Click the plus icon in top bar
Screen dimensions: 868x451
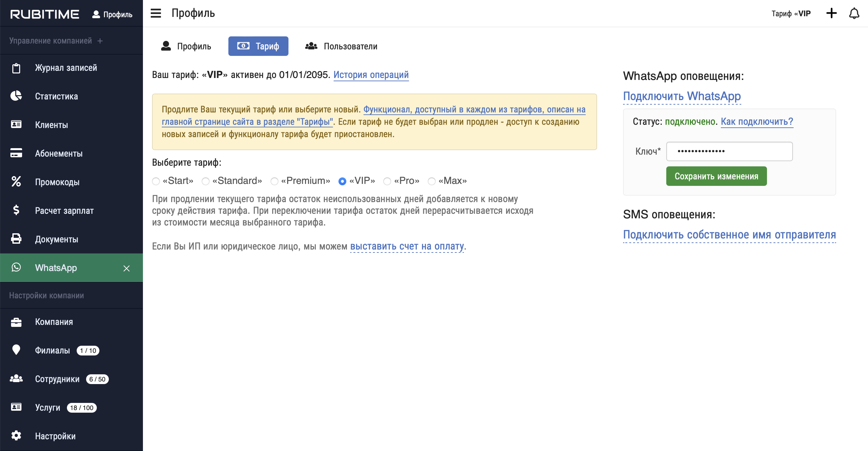pos(831,13)
